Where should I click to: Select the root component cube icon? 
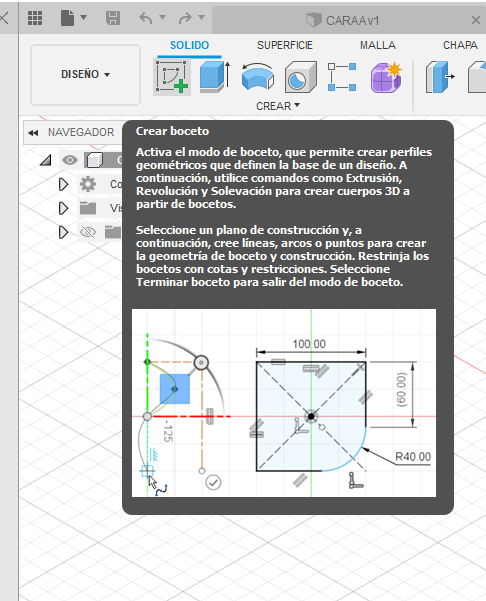point(95,160)
